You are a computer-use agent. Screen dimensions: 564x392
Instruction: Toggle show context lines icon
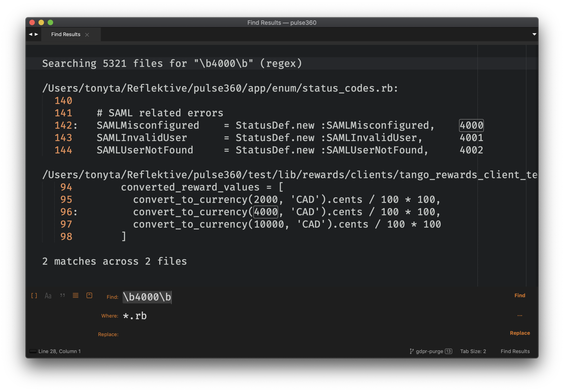click(x=76, y=296)
